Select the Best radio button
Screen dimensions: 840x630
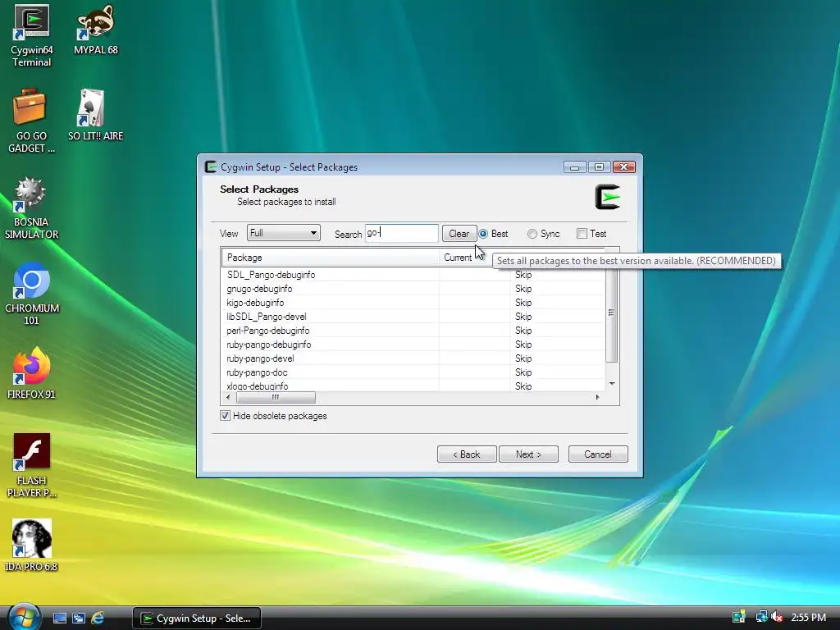point(483,234)
